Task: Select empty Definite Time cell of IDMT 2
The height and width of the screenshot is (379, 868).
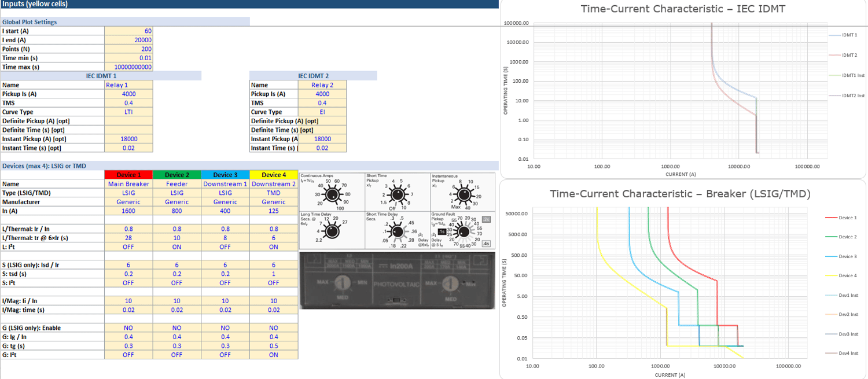Action: 322,130
